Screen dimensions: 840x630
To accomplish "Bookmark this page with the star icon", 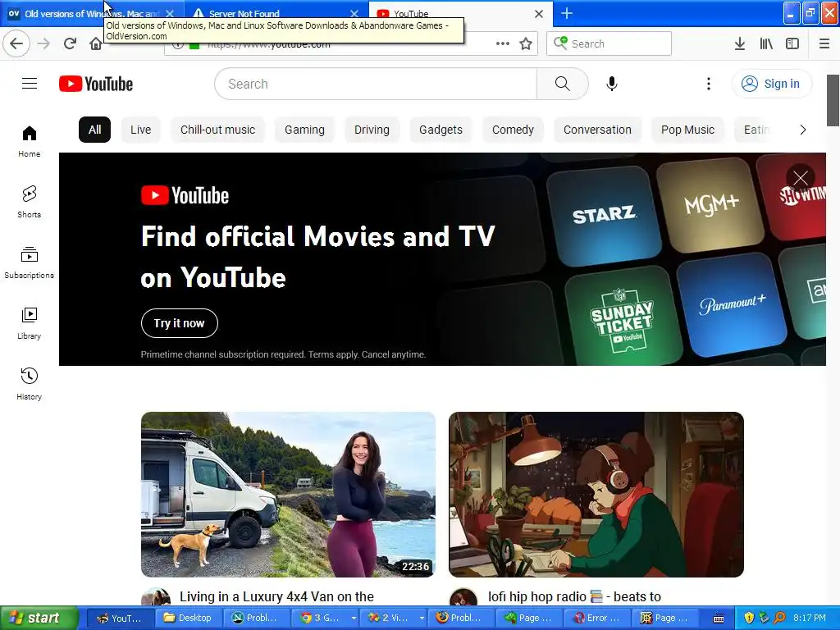I will 526,43.
